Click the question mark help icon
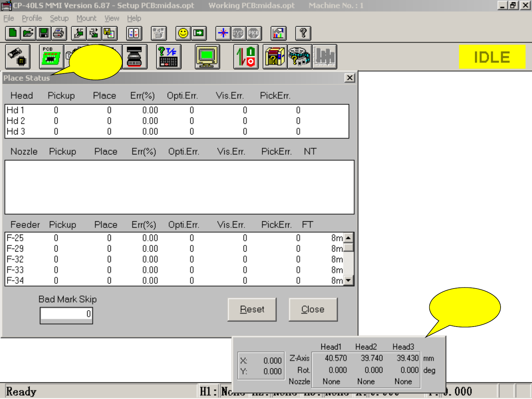Screen dimensions: 532x399 click(x=303, y=33)
